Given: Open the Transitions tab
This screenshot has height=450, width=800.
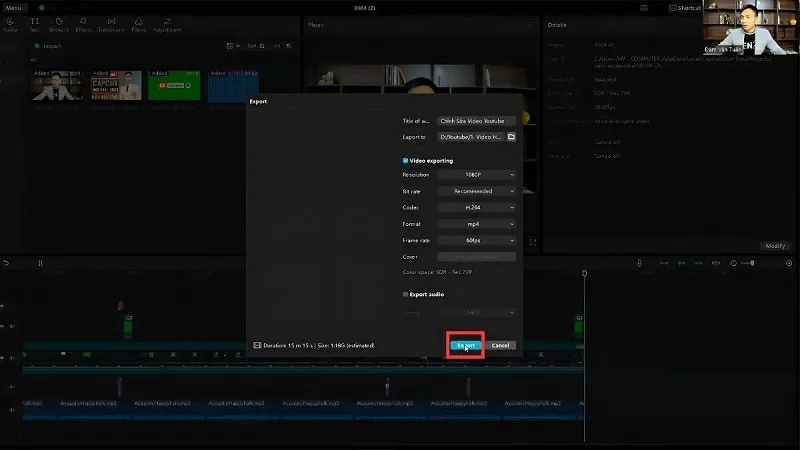Looking at the screenshot, I should click(111, 24).
